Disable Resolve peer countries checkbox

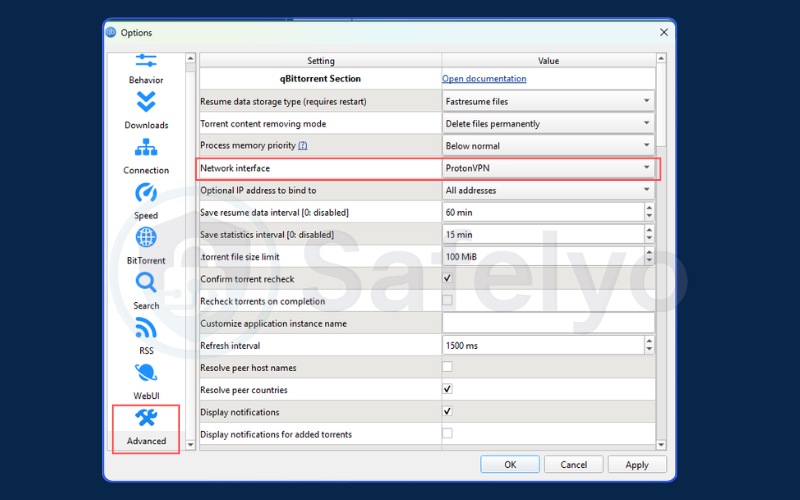[x=447, y=389]
